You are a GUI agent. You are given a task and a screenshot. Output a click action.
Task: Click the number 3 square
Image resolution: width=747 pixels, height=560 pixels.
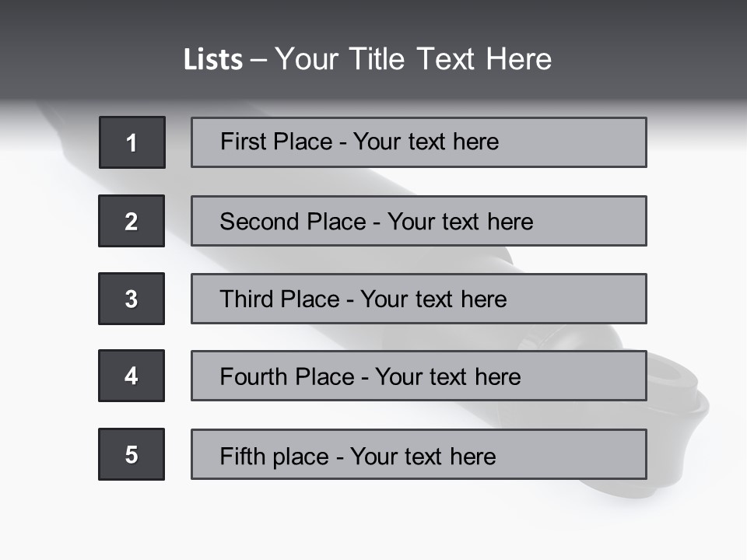tap(131, 299)
